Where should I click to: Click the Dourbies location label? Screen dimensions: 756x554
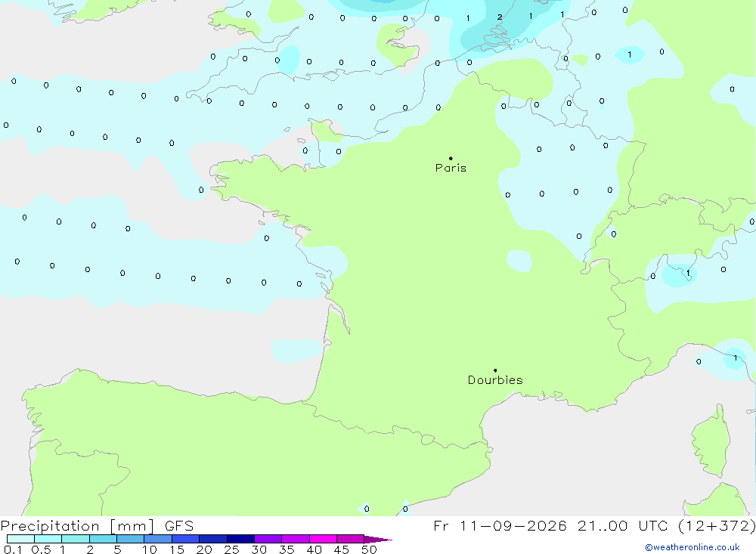(495, 380)
